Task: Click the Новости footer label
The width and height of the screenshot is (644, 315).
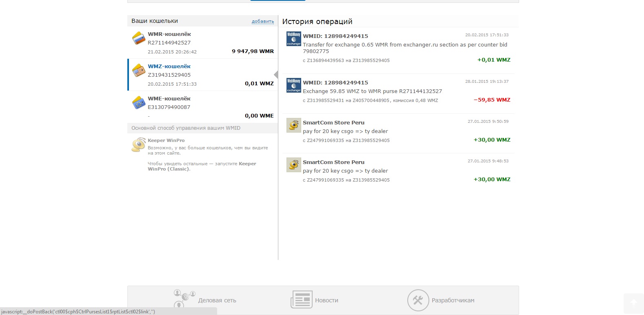Action: point(326,300)
